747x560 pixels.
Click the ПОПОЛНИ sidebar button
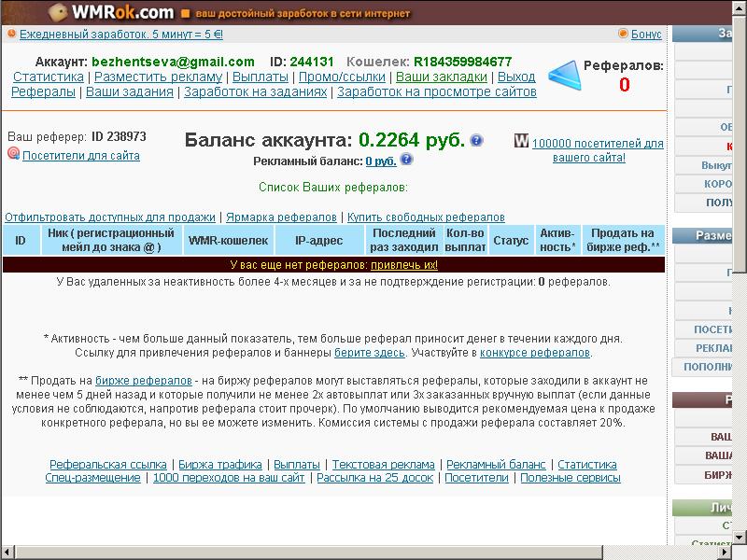point(703,367)
